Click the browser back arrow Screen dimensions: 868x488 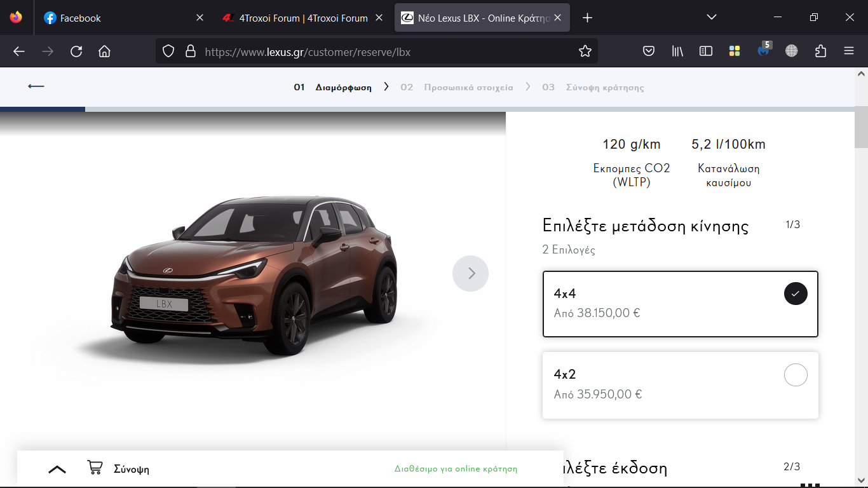19,51
